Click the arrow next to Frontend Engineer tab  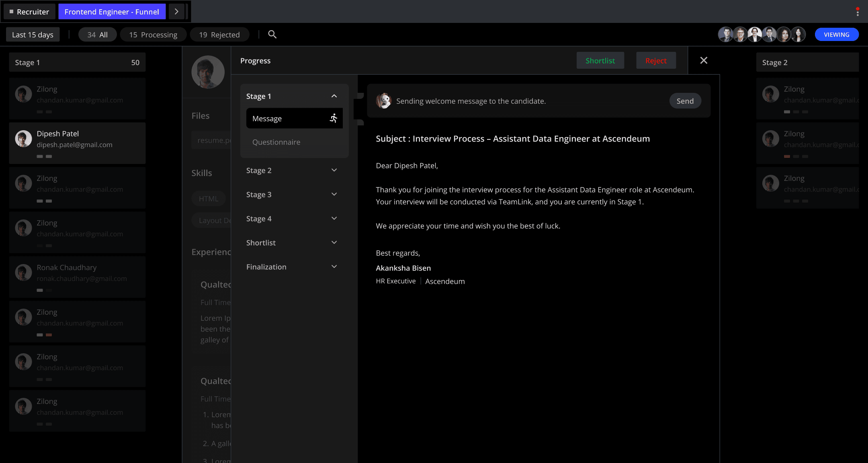(176, 12)
